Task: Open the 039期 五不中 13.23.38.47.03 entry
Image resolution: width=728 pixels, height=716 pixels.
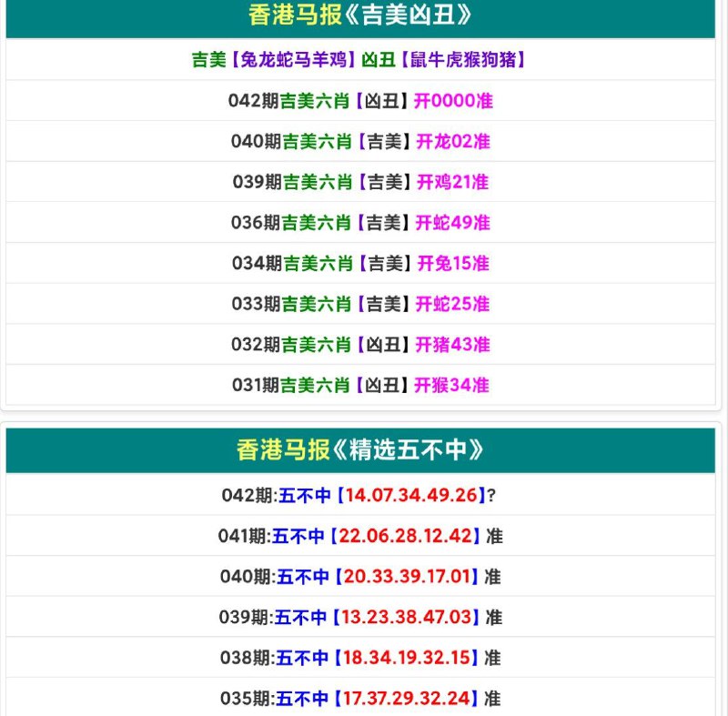Action: (360, 618)
